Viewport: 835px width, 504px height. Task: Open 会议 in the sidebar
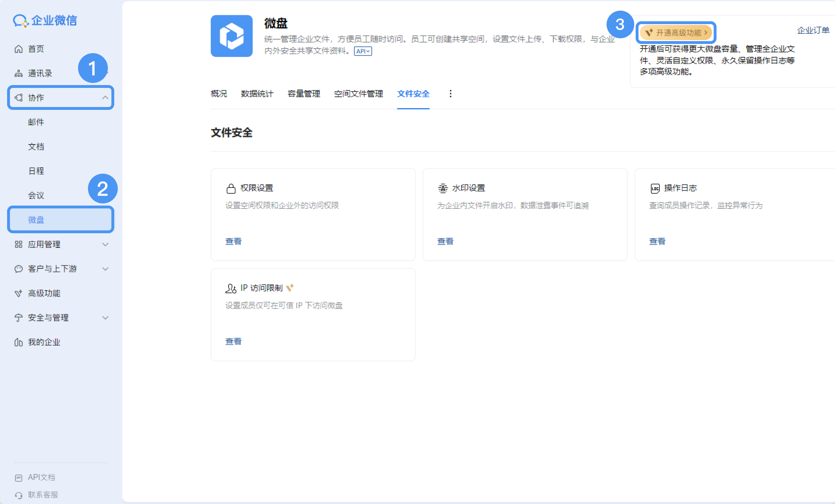coord(36,195)
